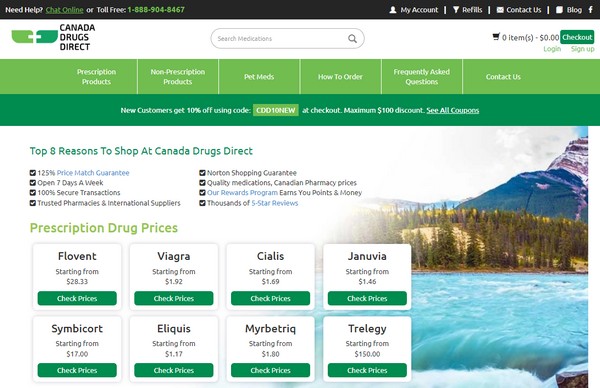Select Contact Us in green navigation bar
The height and width of the screenshot is (388, 600).
pyautogui.click(x=503, y=77)
